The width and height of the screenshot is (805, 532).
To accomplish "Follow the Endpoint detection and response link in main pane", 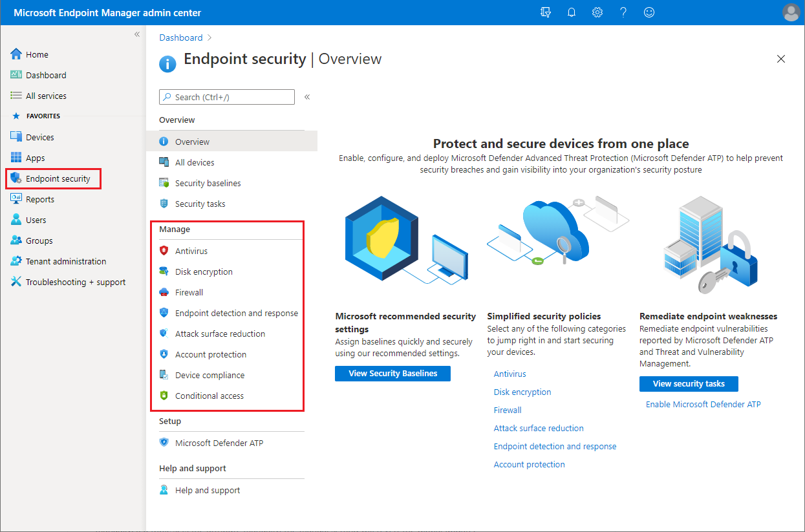I will tap(555, 446).
